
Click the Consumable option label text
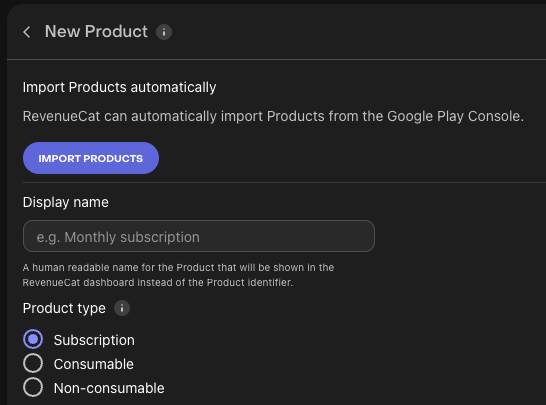[94, 364]
